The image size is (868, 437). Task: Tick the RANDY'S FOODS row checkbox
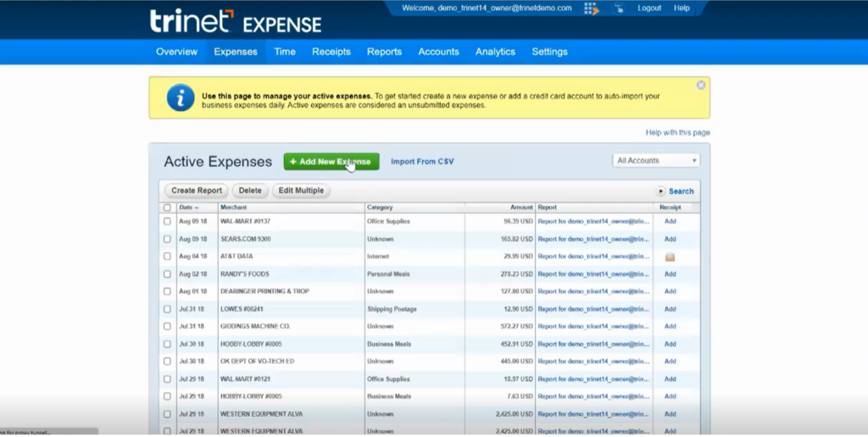click(167, 274)
